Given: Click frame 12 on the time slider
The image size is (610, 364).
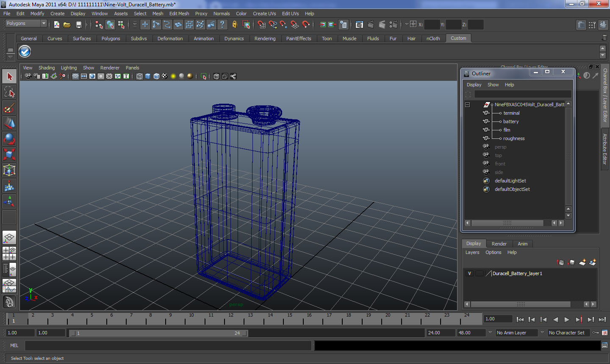Looking at the screenshot, I should [x=231, y=318].
